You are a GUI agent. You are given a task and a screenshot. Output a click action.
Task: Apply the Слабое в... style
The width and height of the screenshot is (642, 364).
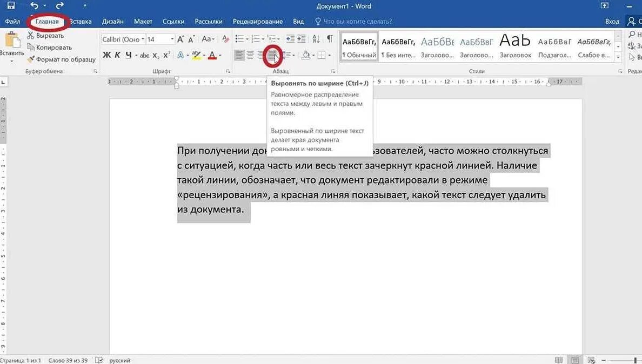(594, 46)
